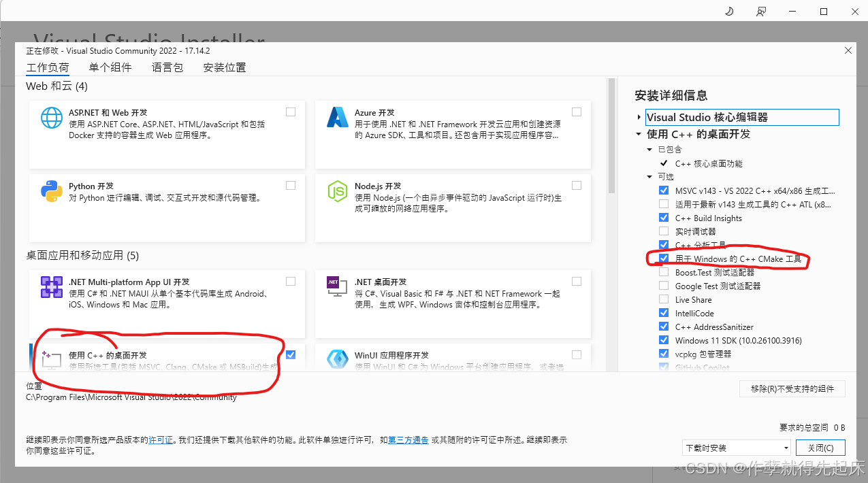Collapse the 可选 section
The image size is (868, 483).
[x=649, y=177]
